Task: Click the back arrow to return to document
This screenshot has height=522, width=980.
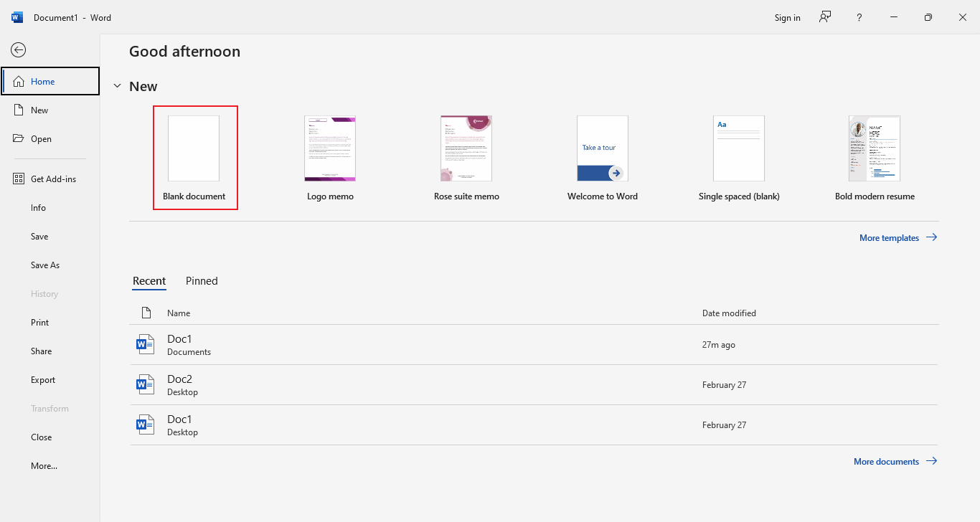Action: pos(18,49)
